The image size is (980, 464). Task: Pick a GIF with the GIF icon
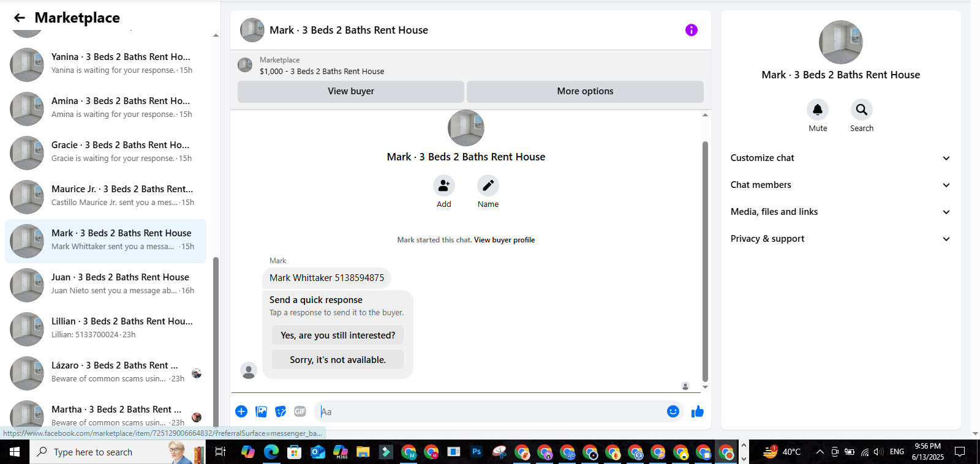[300, 411]
